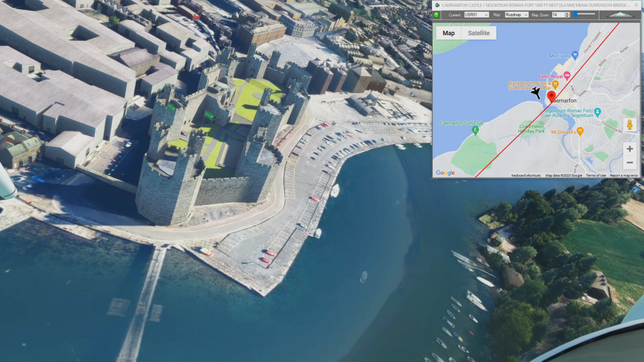The width and height of the screenshot is (644, 362).
Task: Click the triangle collapse icon in toolbar
Action: 619,14
